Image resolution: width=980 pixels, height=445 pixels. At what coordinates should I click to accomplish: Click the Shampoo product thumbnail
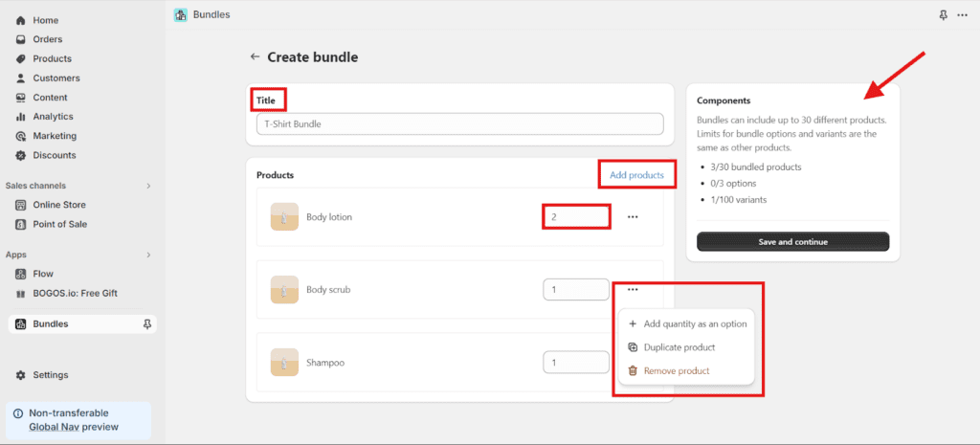click(285, 363)
